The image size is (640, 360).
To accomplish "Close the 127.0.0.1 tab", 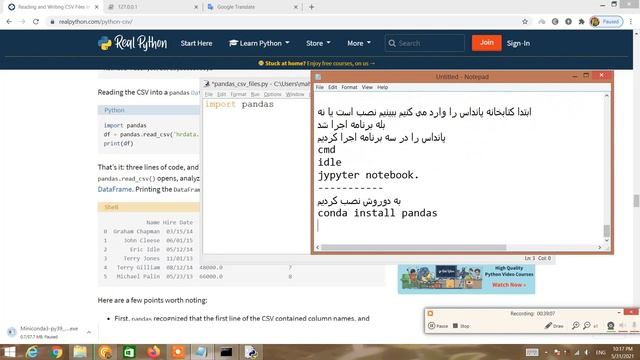I will [x=196, y=7].
